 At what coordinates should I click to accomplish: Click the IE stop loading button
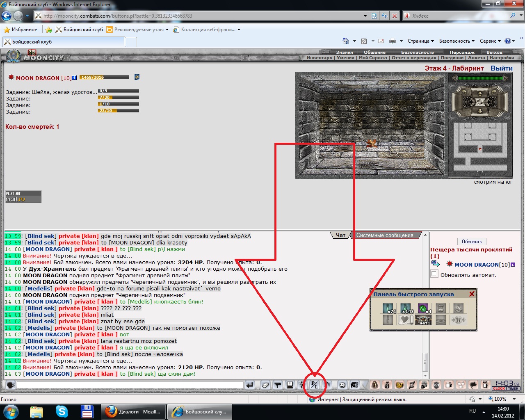pyautogui.click(x=394, y=16)
